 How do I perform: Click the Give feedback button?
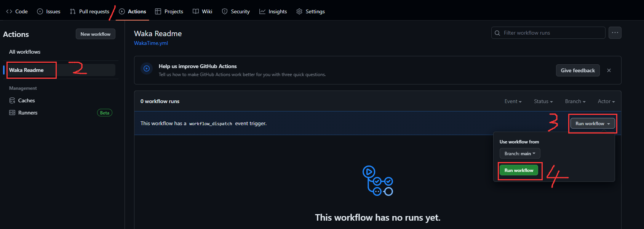click(x=578, y=70)
